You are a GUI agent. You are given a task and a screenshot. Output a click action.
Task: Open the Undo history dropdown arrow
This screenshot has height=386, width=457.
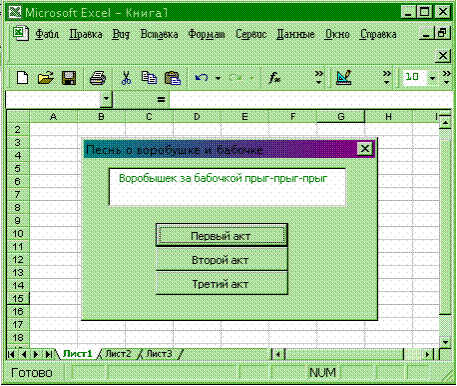click(x=218, y=78)
